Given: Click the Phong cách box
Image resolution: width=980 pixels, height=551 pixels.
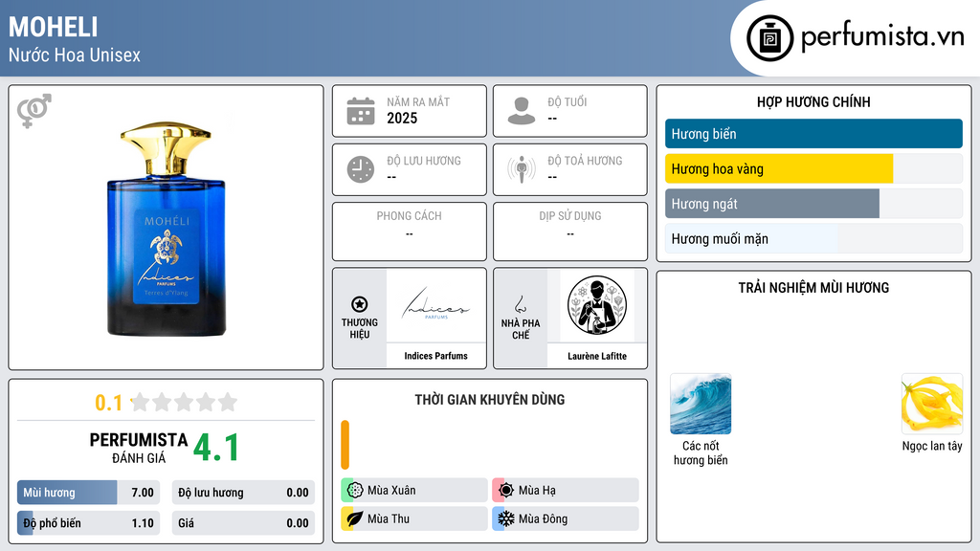Looking at the screenshot, I should coord(410,231).
